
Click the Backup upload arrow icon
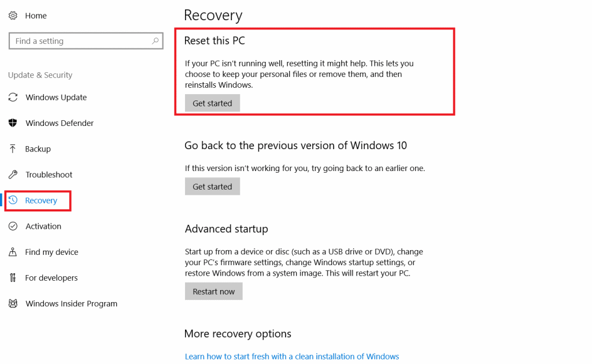click(13, 148)
